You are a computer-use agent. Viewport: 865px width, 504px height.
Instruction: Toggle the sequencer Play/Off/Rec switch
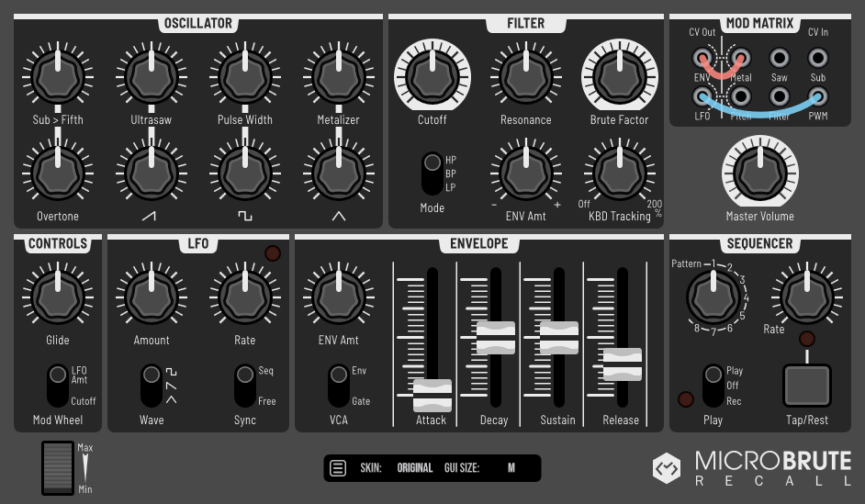point(713,386)
